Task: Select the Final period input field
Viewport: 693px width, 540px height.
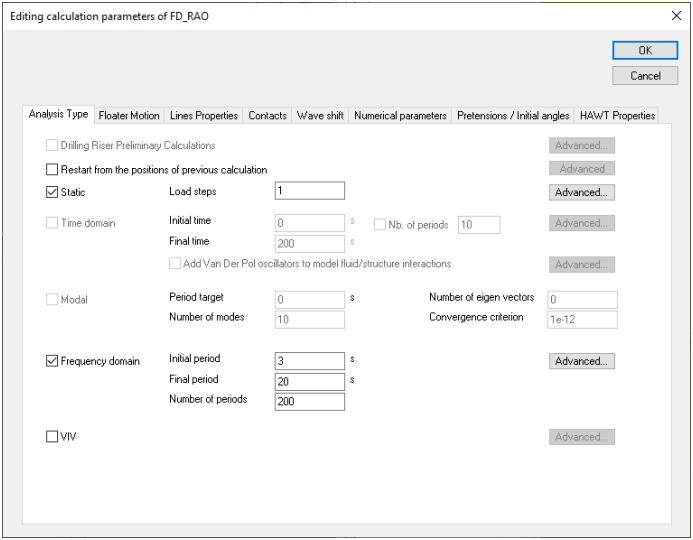Action: (309, 381)
